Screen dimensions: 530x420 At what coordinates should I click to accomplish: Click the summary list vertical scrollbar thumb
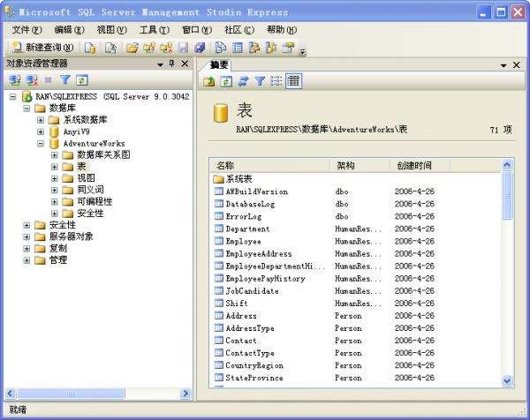click(x=507, y=196)
